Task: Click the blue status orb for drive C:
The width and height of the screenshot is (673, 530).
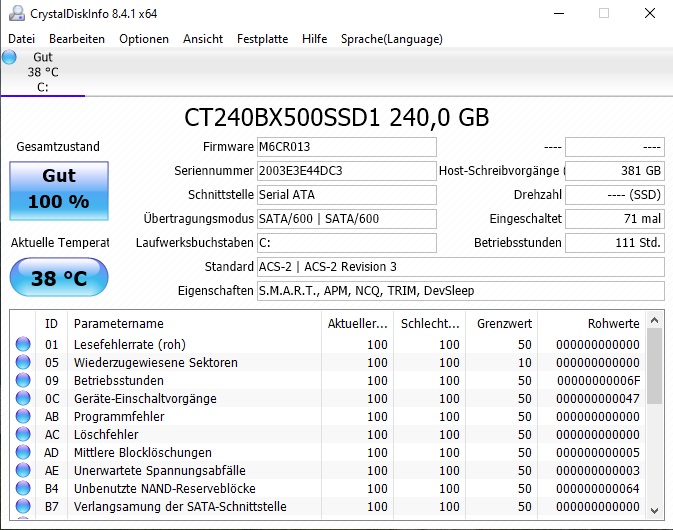Action: (9, 57)
